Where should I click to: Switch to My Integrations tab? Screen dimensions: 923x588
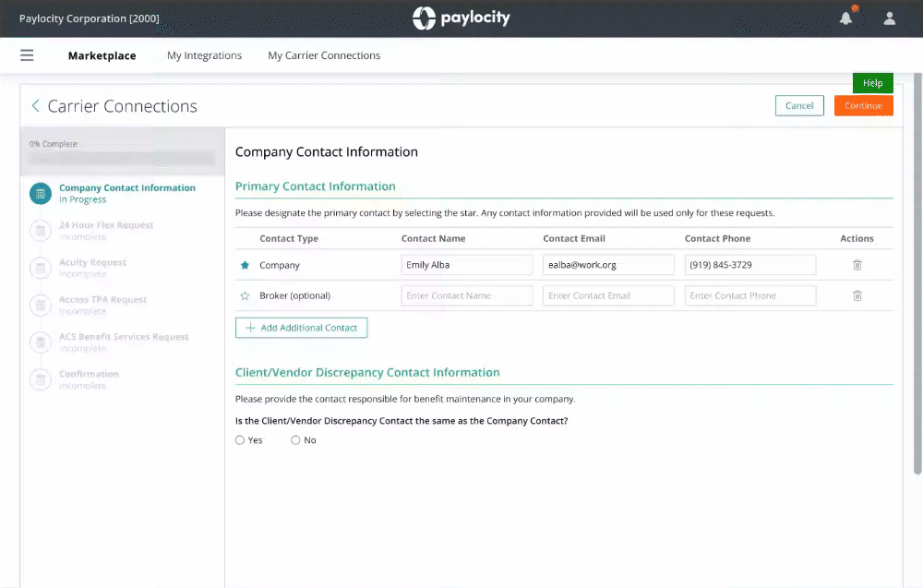click(204, 55)
